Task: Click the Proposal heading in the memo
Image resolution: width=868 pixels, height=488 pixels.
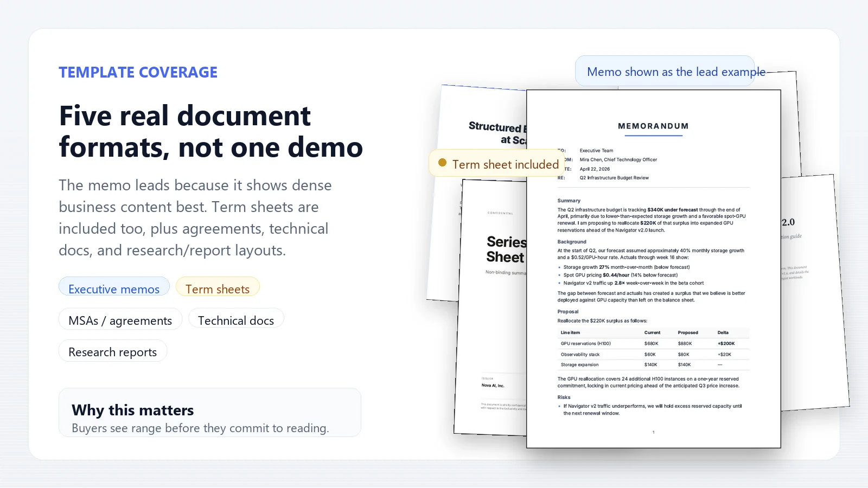Action: (x=567, y=312)
